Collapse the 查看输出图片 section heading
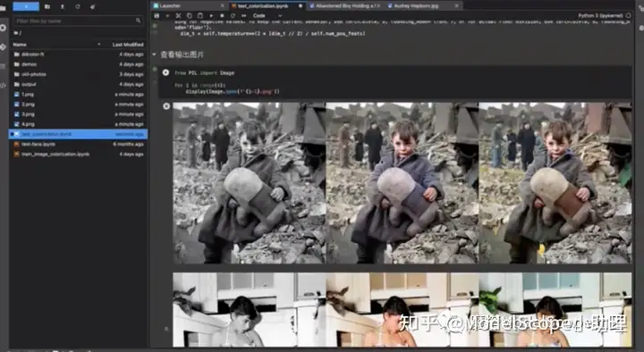The height and width of the screenshot is (352, 644). point(155,54)
